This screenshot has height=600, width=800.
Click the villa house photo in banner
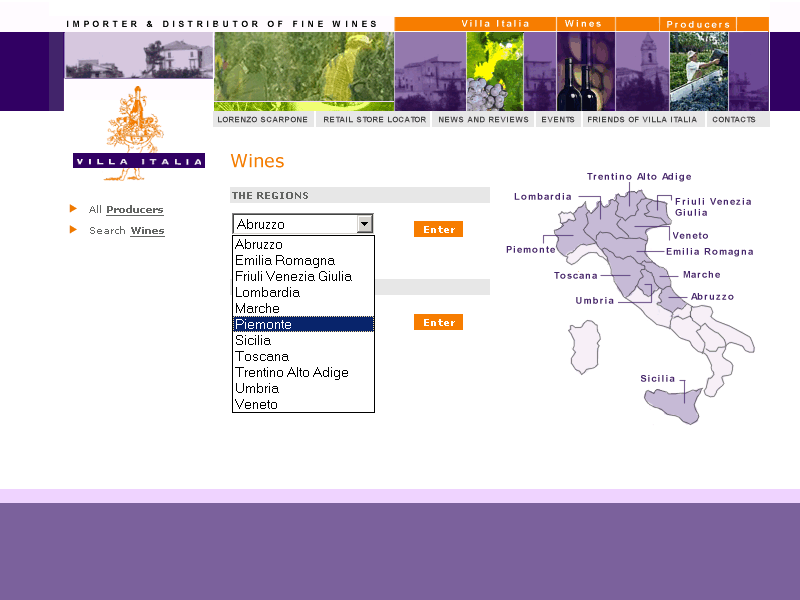coord(139,55)
